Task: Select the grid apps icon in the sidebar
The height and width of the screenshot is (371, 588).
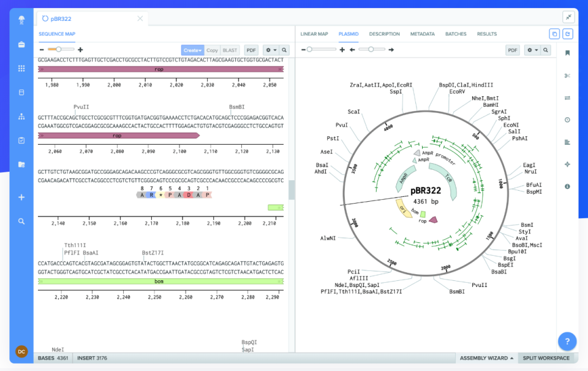Action: 21,67
